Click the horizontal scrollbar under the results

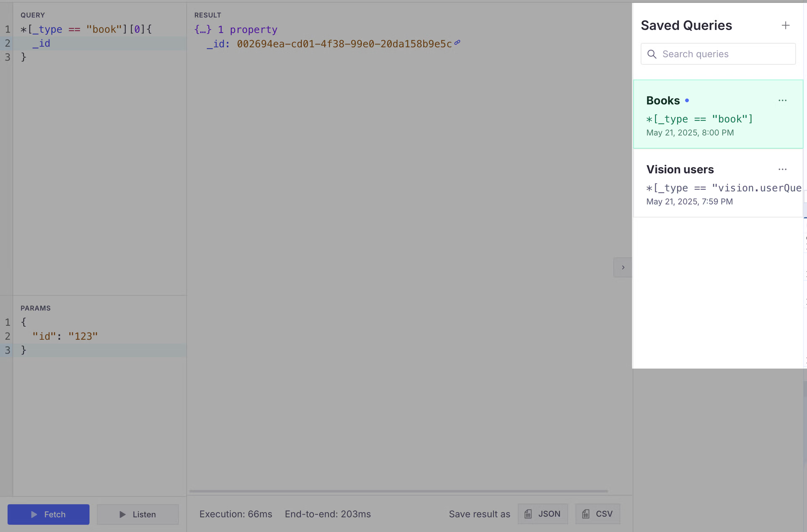(398, 491)
